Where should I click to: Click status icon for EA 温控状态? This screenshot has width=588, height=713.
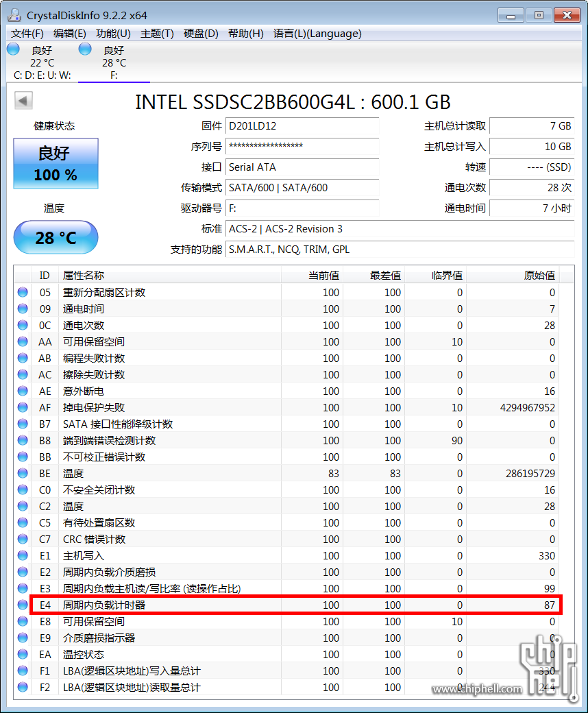23,654
